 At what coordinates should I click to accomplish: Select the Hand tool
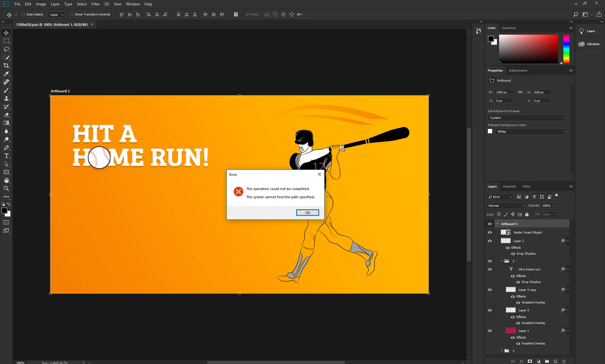coord(6,180)
